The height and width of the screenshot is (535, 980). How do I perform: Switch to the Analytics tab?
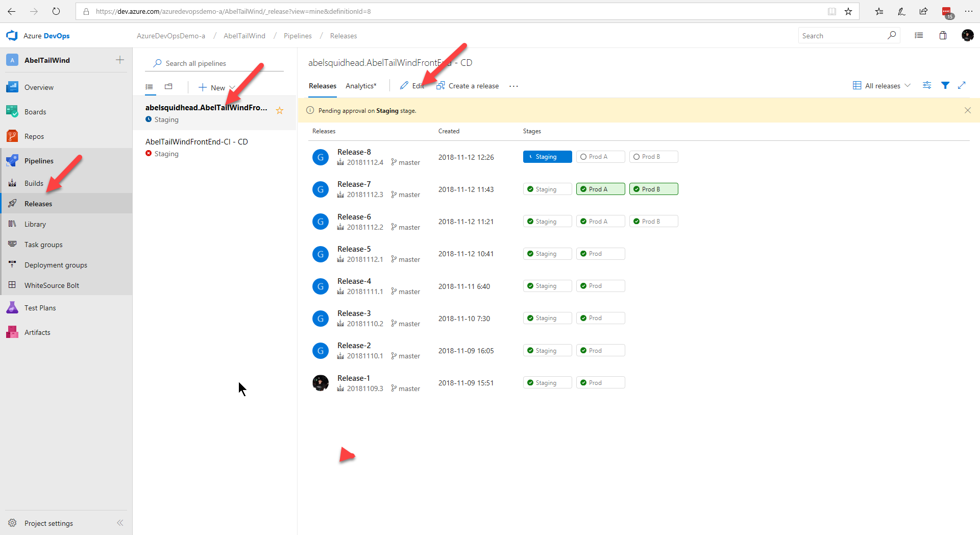tap(361, 86)
